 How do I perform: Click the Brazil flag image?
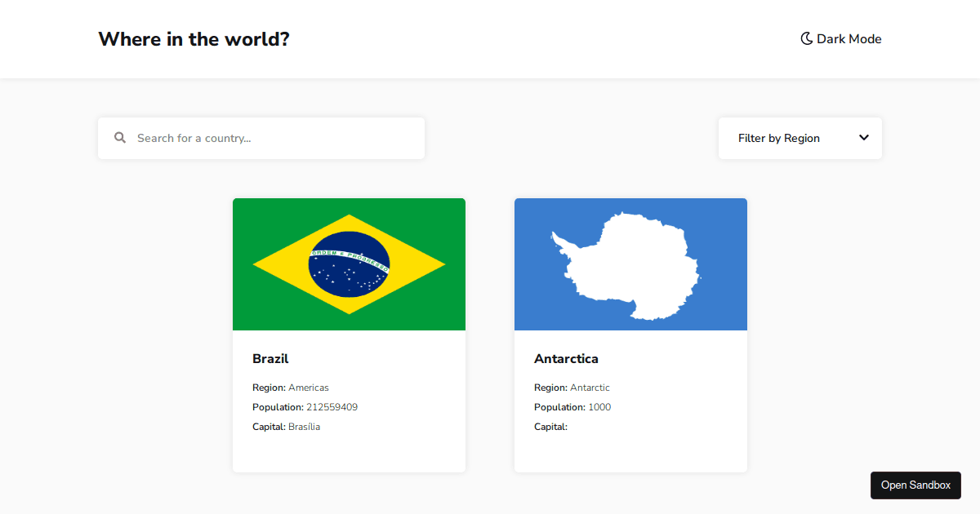point(349,264)
